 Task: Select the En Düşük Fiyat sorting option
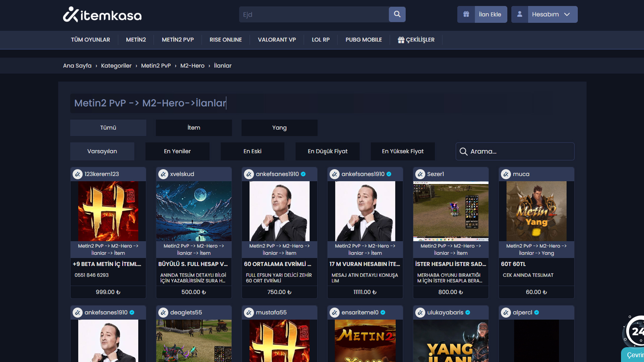[x=327, y=151]
